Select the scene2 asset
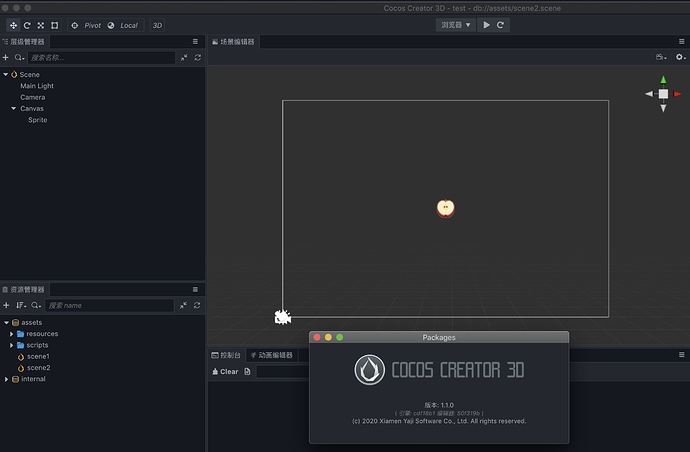This screenshot has height=452, width=690. pos(38,367)
